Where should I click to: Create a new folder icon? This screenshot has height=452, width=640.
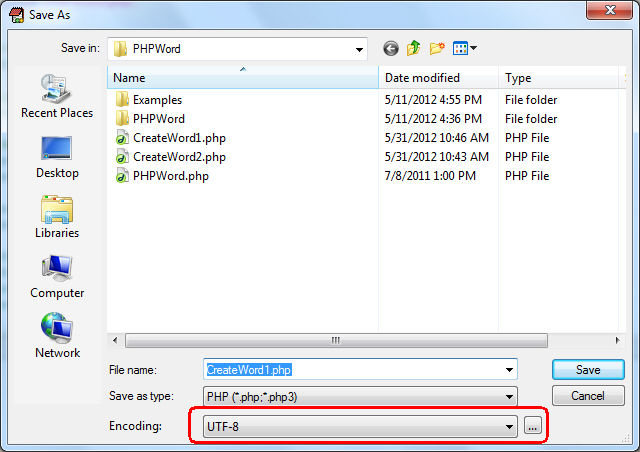[437, 49]
